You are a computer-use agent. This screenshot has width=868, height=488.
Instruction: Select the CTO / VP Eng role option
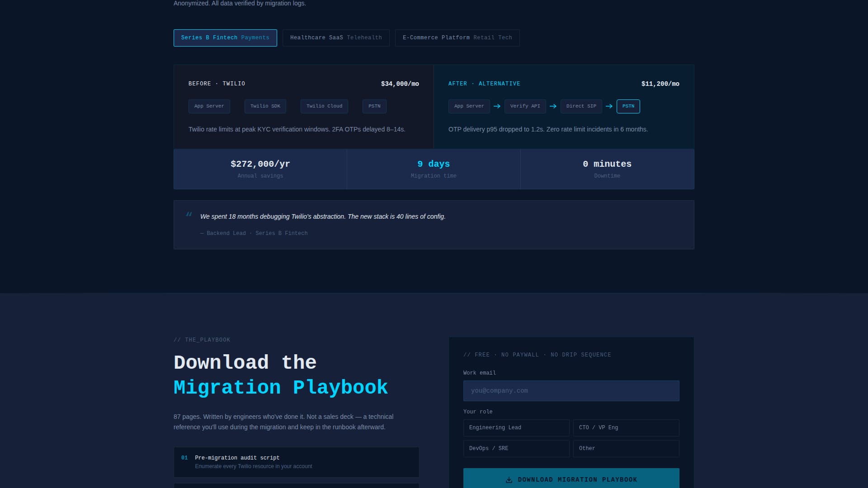[x=626, y=427]
